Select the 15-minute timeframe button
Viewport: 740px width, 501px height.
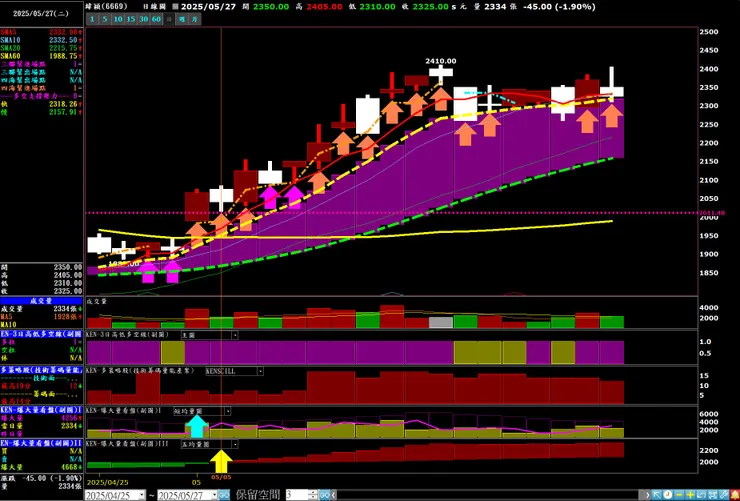click(131, 19)
